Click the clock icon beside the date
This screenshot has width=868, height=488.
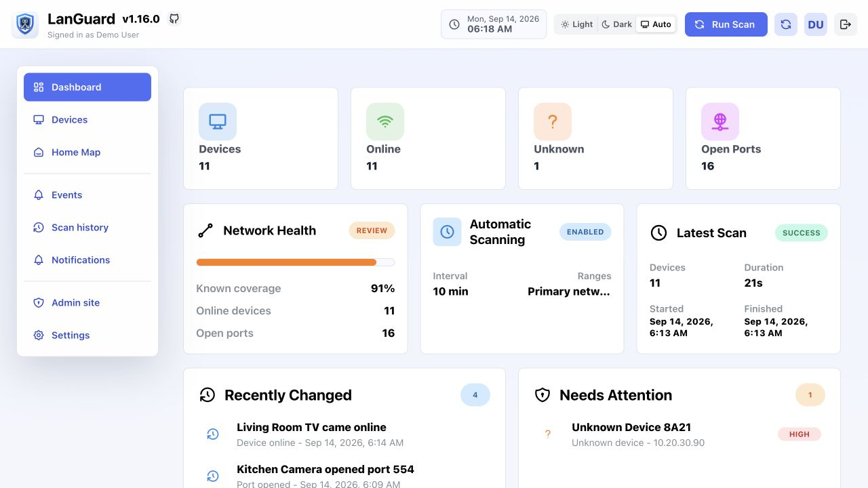pos(454,24)
